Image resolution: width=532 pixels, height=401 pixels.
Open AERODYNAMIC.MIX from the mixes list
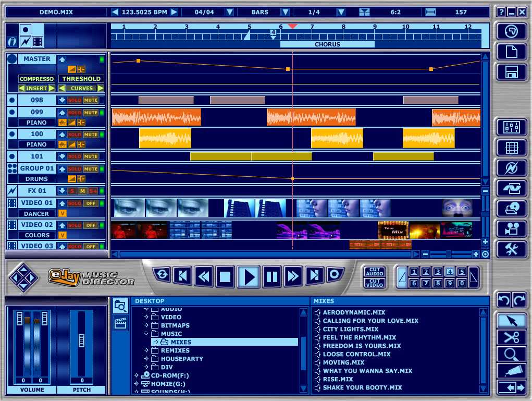(x=354, y=312)
